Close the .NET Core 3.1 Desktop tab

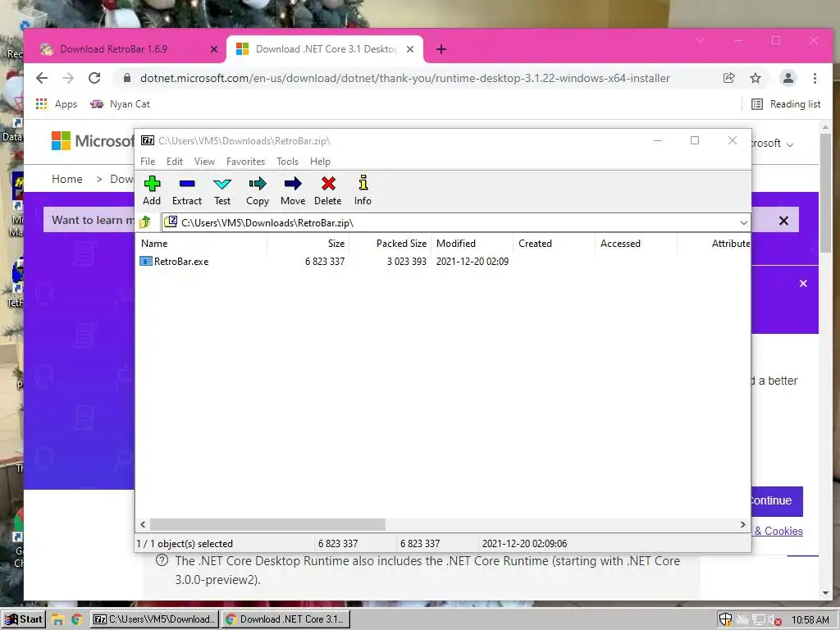(x=410, y=49)
